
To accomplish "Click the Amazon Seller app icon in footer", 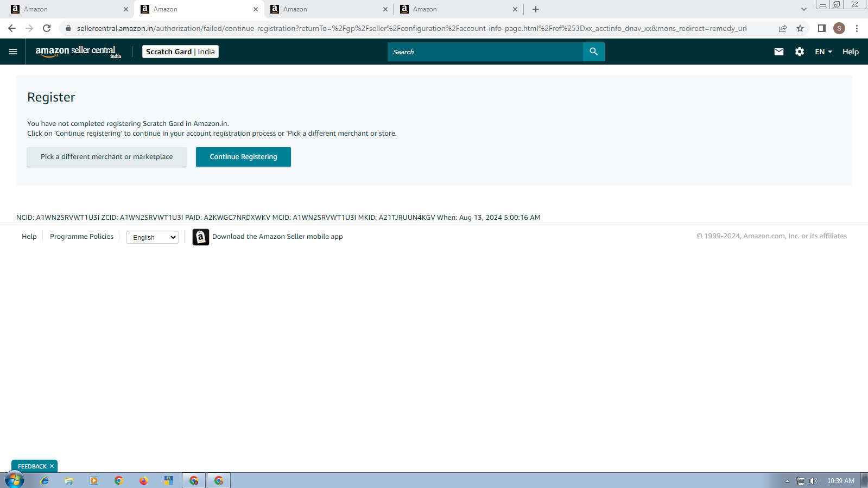I will tap(200, 237).
